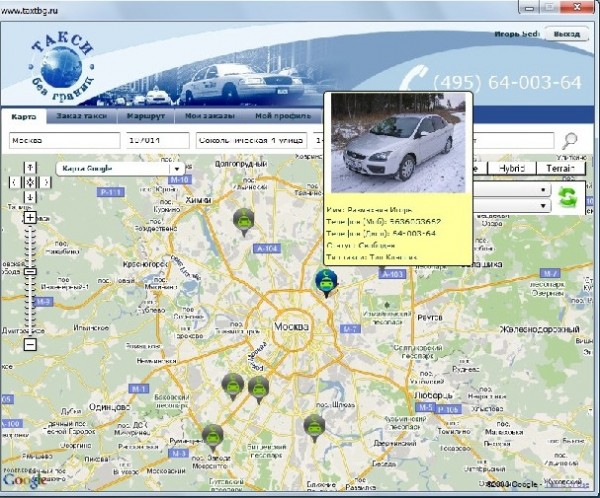Pan the map right

[46, 182]
